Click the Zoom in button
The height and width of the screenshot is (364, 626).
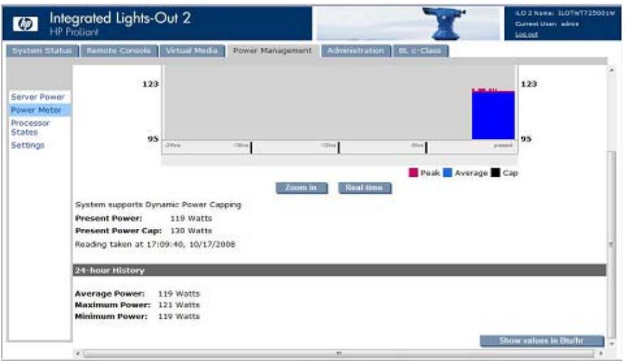301,188
